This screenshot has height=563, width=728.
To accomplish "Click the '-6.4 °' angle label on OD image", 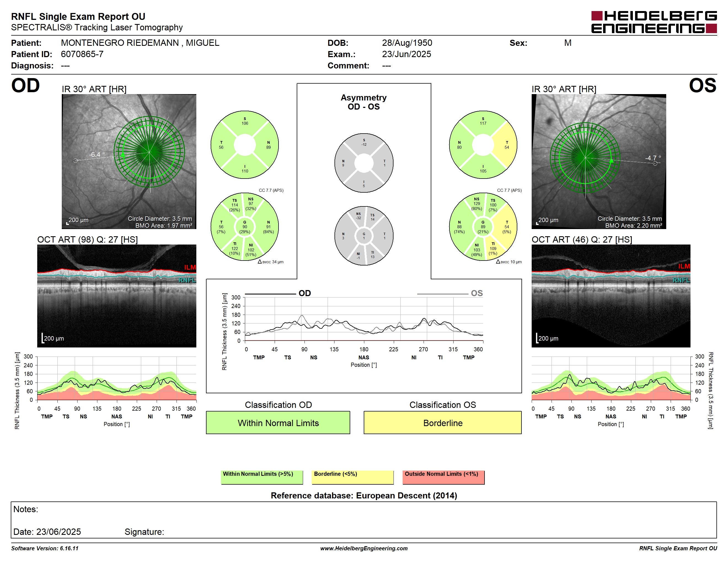I will (x=97, y=155).
